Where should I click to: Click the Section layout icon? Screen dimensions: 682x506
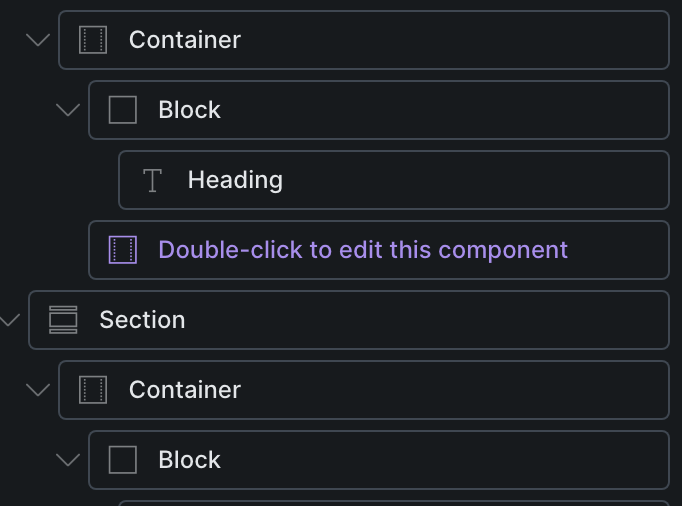(63, 320)
